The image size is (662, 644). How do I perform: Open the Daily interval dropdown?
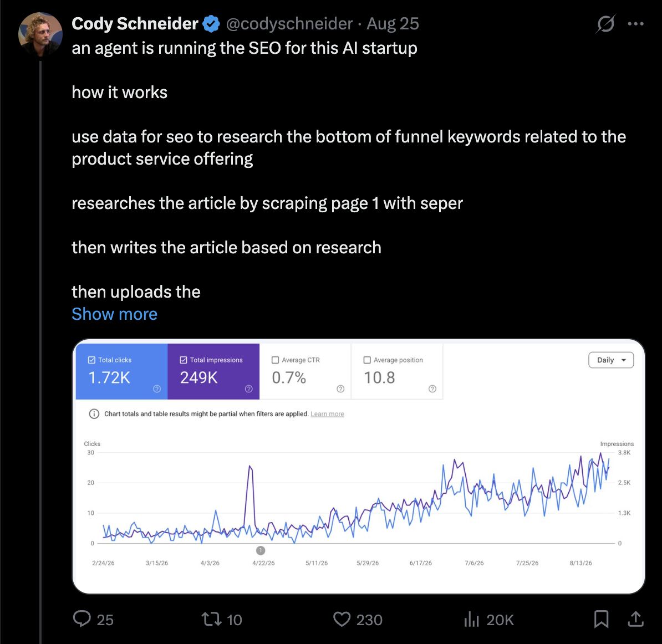(611, 360)
